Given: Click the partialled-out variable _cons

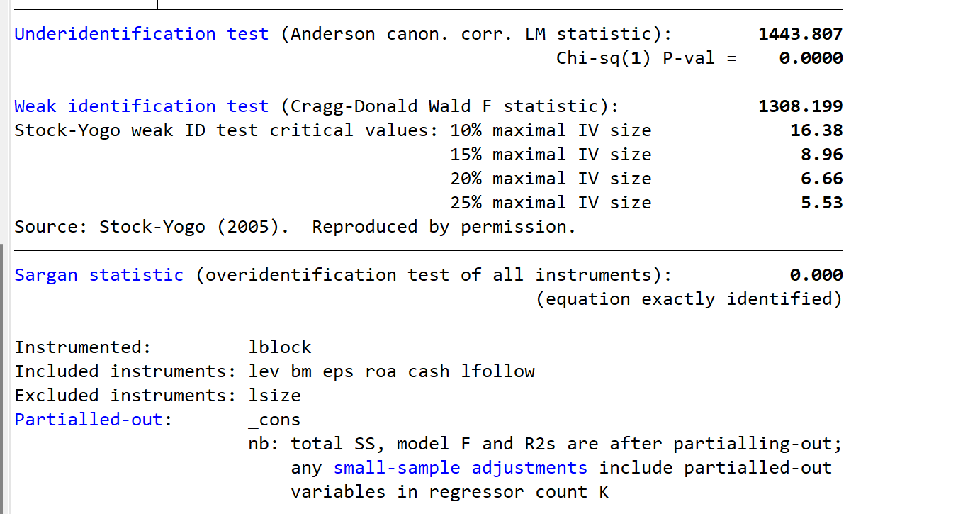Looking at the screenshot, I should (x=275, y=420).
